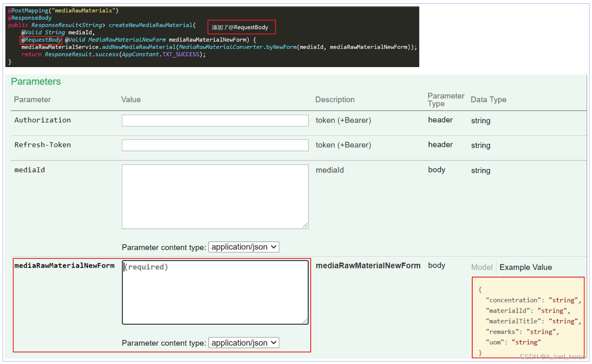592x364 pixels.
Task: Click the "mediaId" parameter name
Action: pos(29,170)
